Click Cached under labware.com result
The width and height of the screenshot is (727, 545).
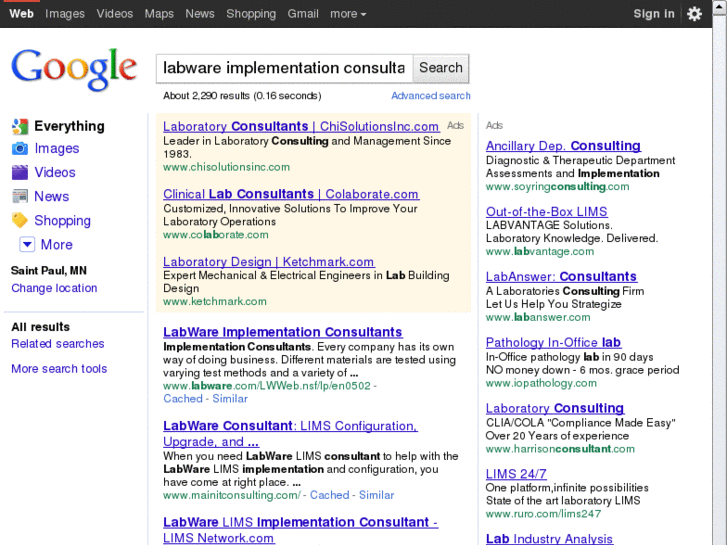pos(183,398)
